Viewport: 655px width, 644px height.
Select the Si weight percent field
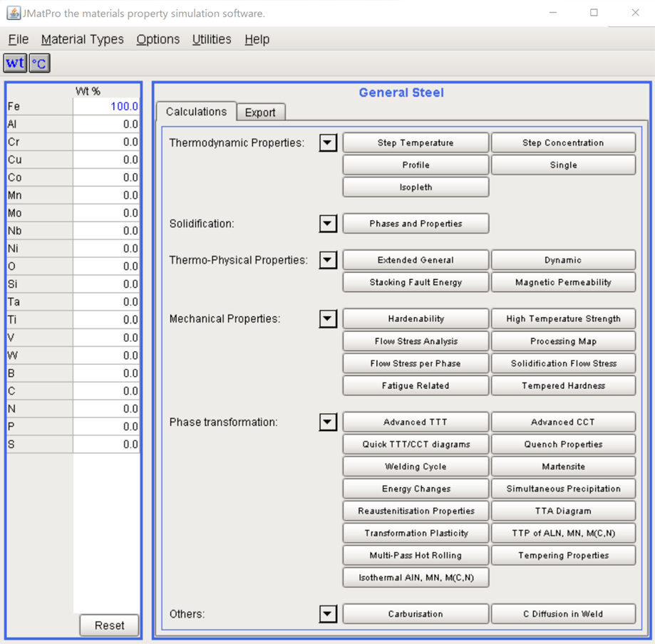point(106,284)
